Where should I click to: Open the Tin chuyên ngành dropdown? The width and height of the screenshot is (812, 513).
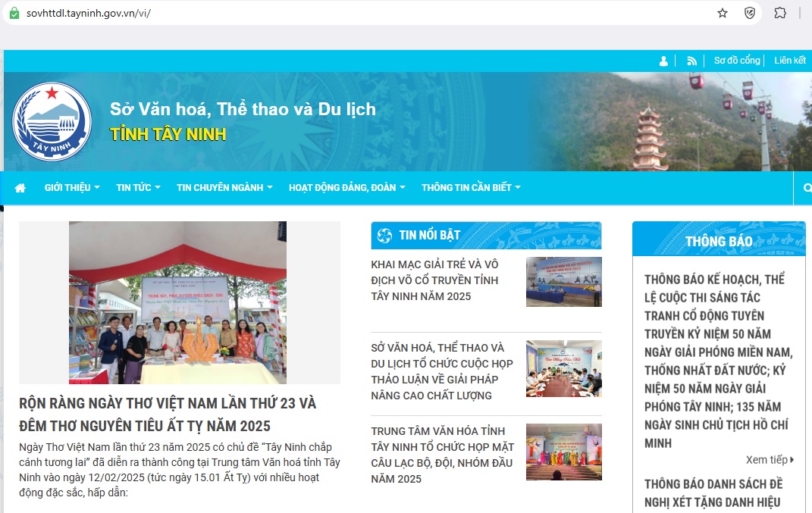pyautogui.click(x=224, y=188)
